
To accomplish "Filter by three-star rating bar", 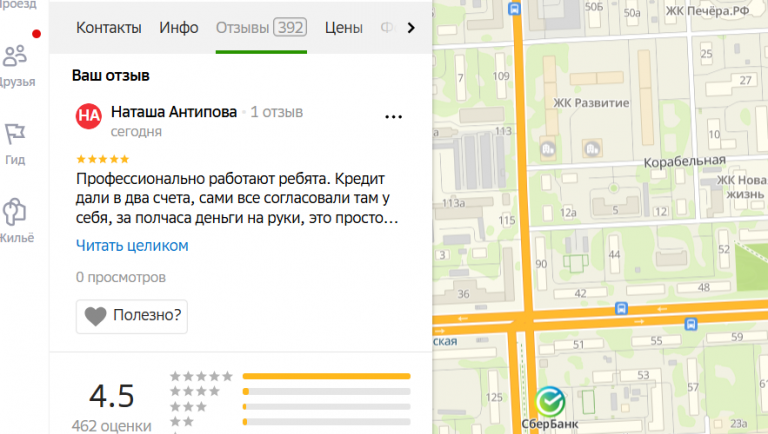I will pos(326,407).
